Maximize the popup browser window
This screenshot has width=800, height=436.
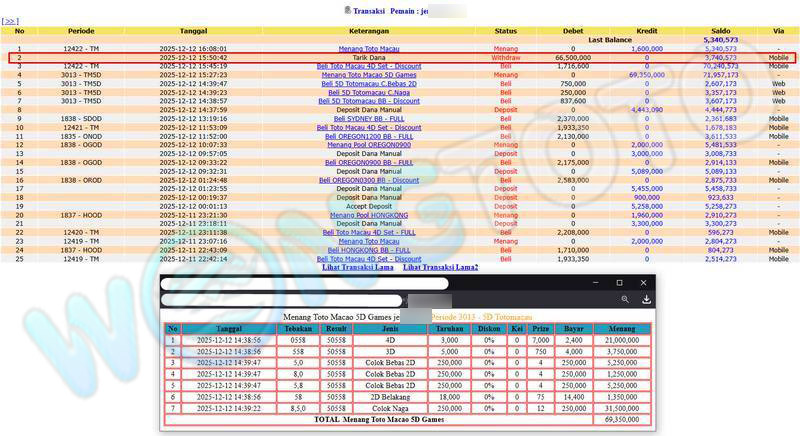tap(619, 283)
